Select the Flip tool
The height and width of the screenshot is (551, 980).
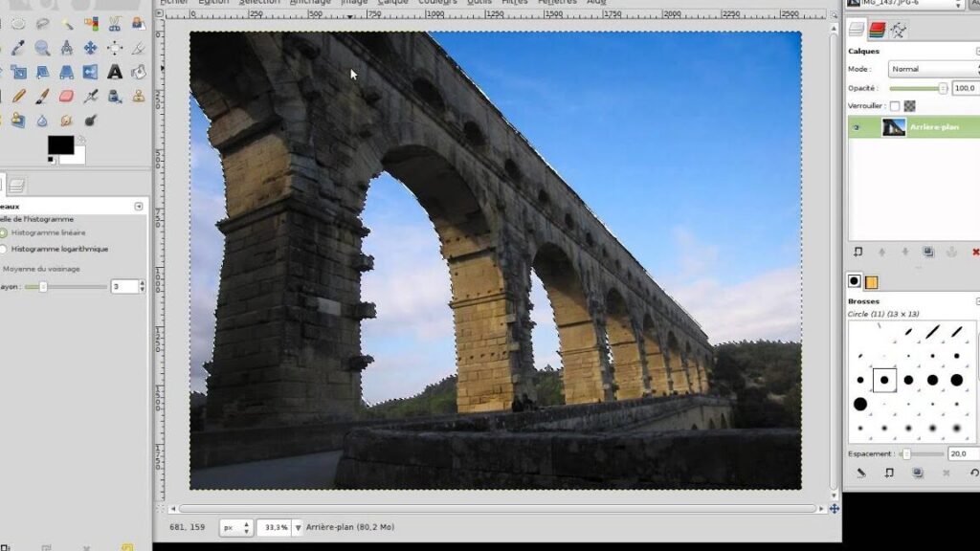pos(91,72)
